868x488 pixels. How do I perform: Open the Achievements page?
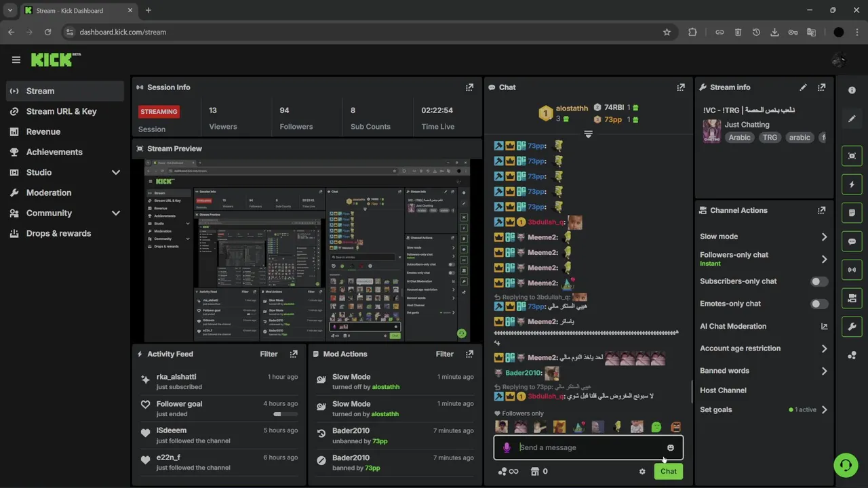(x=65, y=152)
